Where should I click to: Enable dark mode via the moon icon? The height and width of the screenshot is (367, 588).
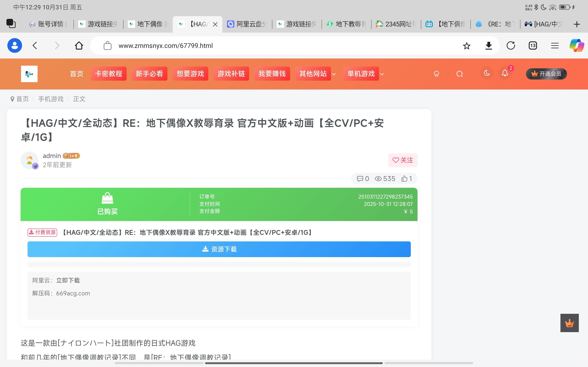[487, 74]
